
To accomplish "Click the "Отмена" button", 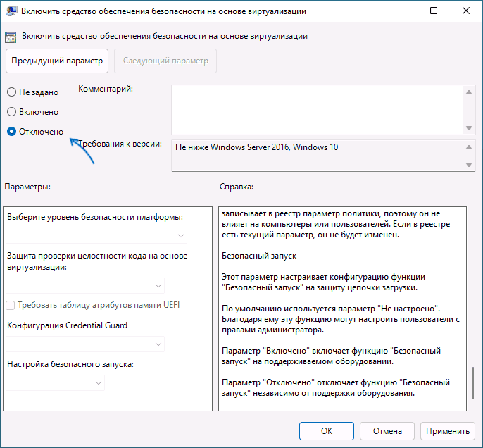I will click(387, 430).
